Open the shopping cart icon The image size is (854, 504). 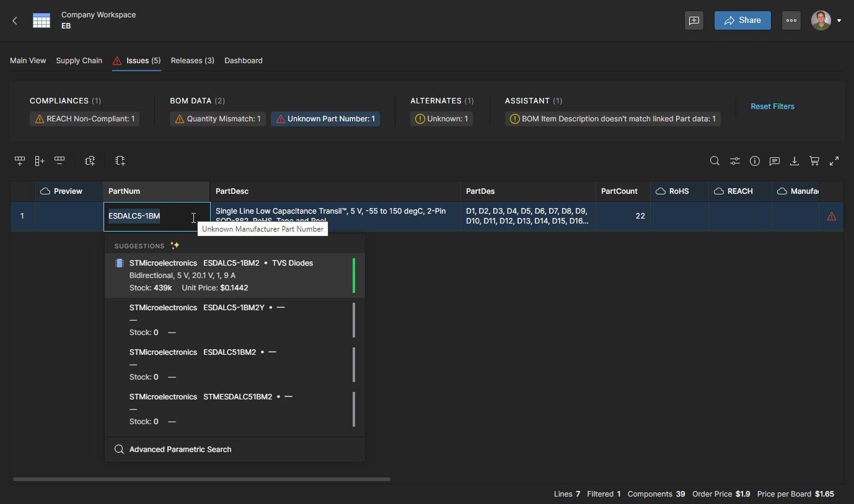click(x=814, y=161)
